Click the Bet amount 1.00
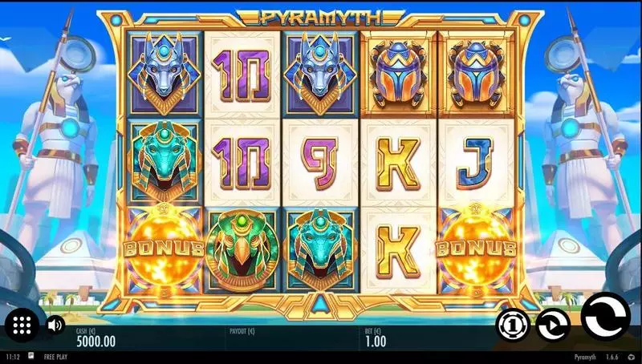642x364 pixels. 375,341
